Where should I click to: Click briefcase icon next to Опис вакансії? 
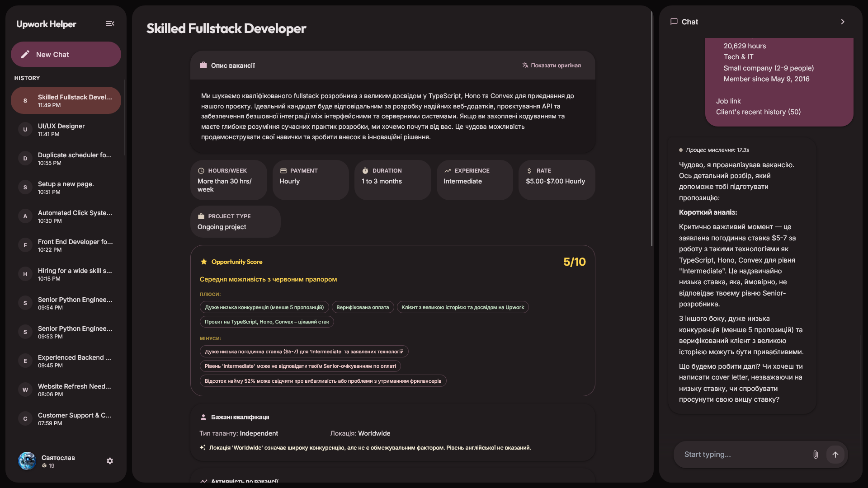pyautogui.click(x=203, y=65)
